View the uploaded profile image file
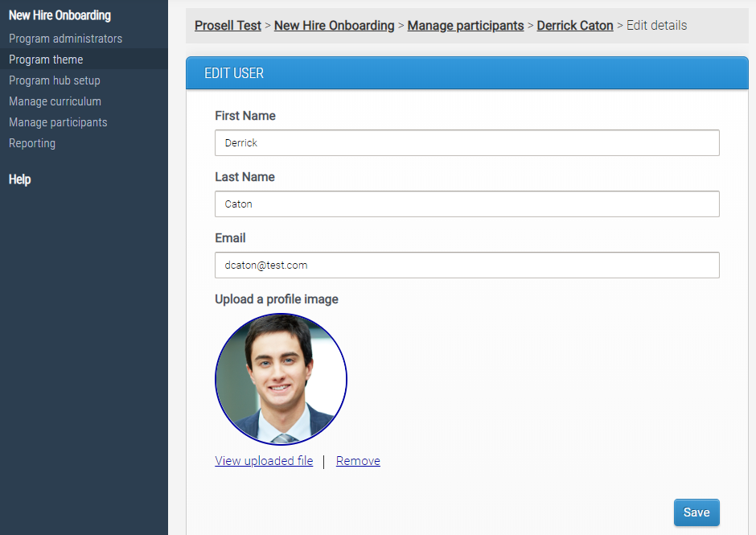Viewport: 756px width, 535px height. [x=264, y=460]
